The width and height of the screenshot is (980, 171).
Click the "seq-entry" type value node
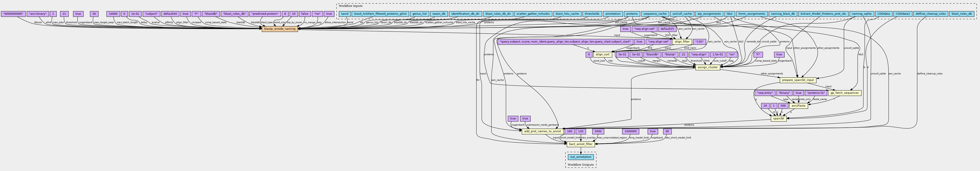(x=765, y=93)
